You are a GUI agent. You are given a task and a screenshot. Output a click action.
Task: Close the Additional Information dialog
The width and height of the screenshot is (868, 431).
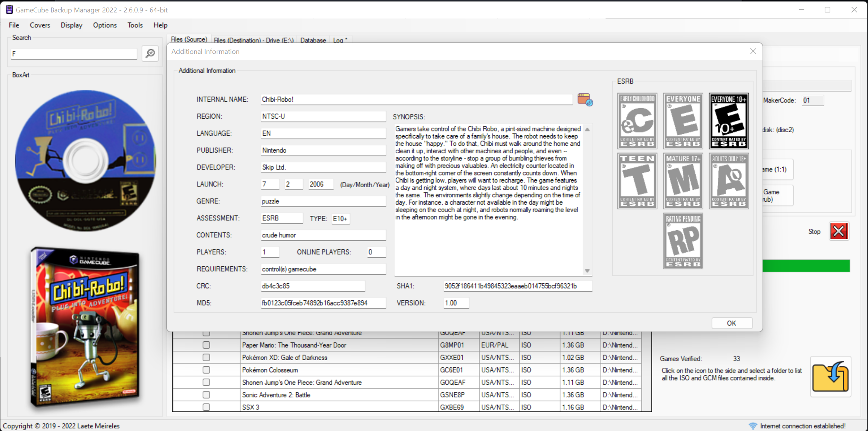click(x=753, y=51)
